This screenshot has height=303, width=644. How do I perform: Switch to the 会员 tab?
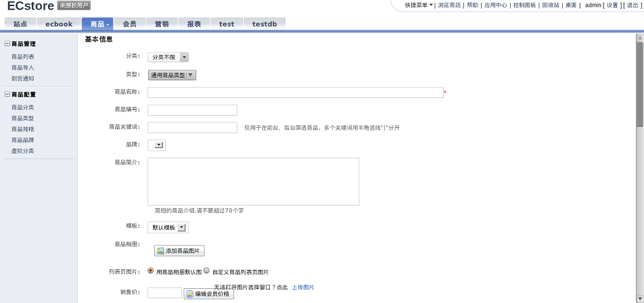(x=129, y=24)
